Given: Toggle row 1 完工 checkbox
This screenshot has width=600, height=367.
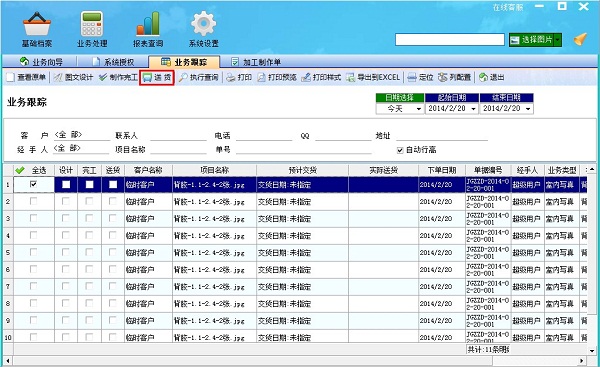Looking at the screenshot, I should point(89,184).
